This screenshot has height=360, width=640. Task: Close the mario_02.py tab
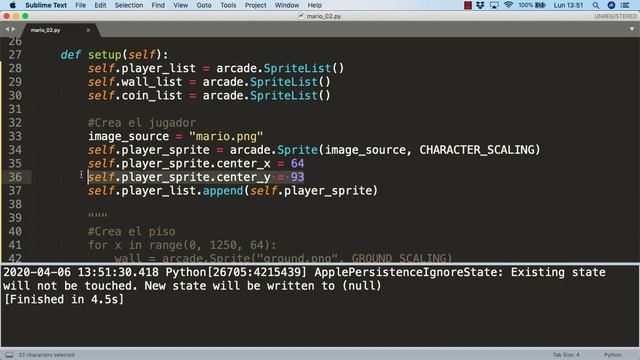click(88, 30)
